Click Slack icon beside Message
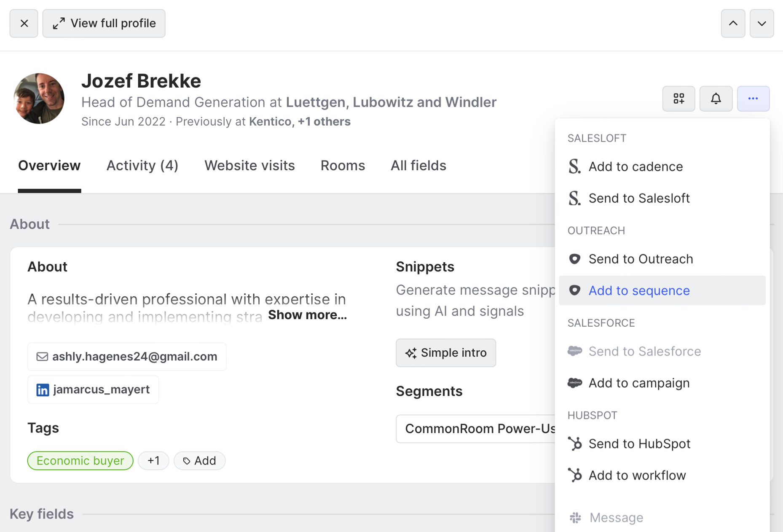The width and height of the screenshot is (783, 532). [x=575, y=517]
